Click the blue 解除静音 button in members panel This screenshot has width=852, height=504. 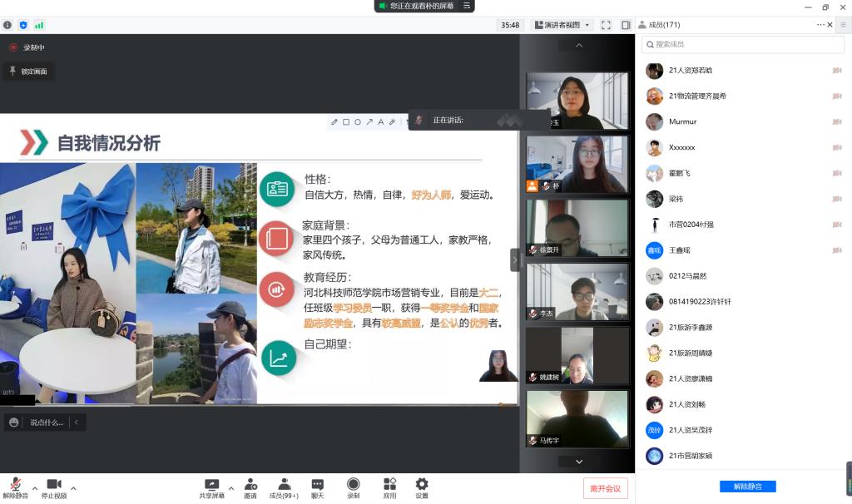point(747,487)
